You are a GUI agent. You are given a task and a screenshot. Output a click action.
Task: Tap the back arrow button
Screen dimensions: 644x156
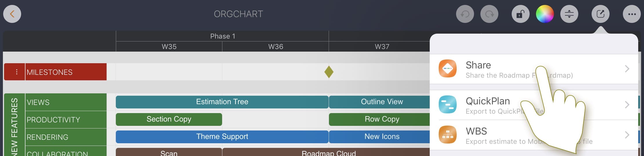(x=12, y=14)
